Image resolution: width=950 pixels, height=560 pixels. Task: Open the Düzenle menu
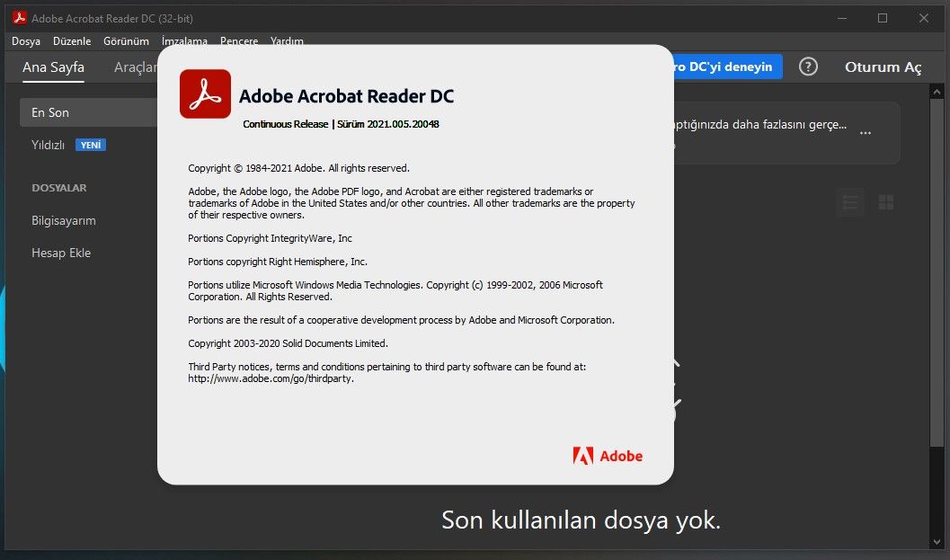pyautogui.click(x=72, y=41)
